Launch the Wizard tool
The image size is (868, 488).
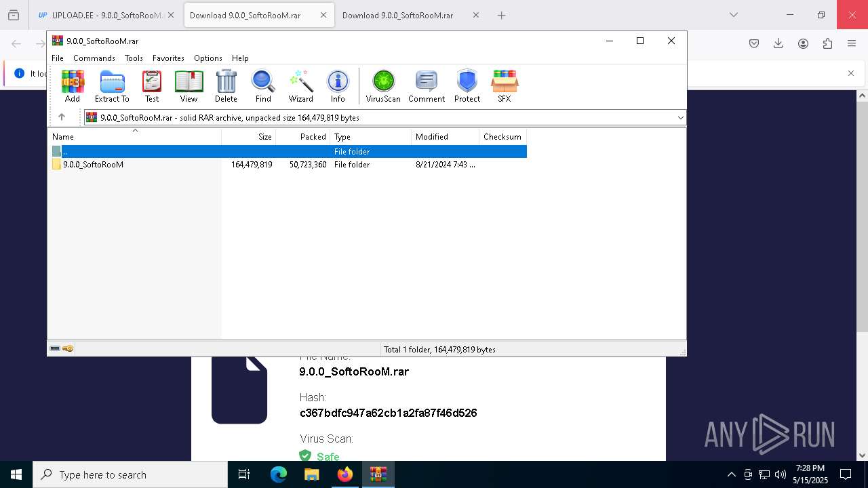pyautogui.click(x=301, y=86)
